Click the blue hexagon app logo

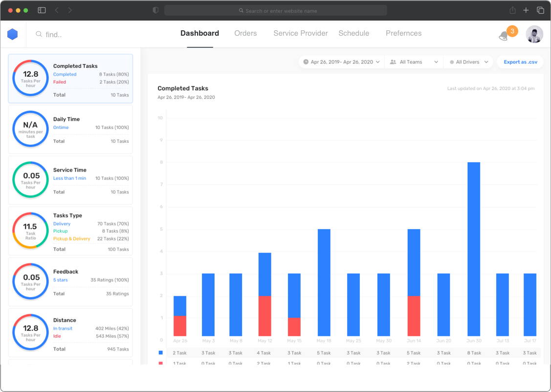click(x=13, y=34)
